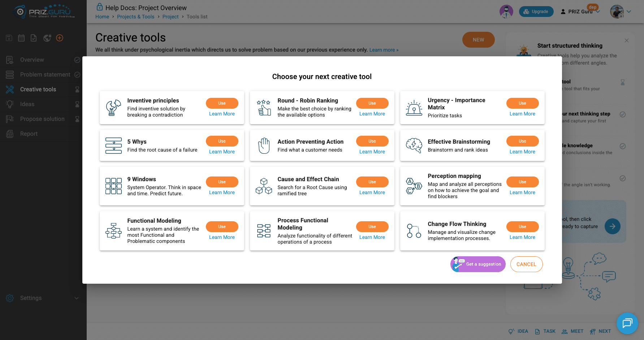Cancel the tool selection dialog

point(526,264)
